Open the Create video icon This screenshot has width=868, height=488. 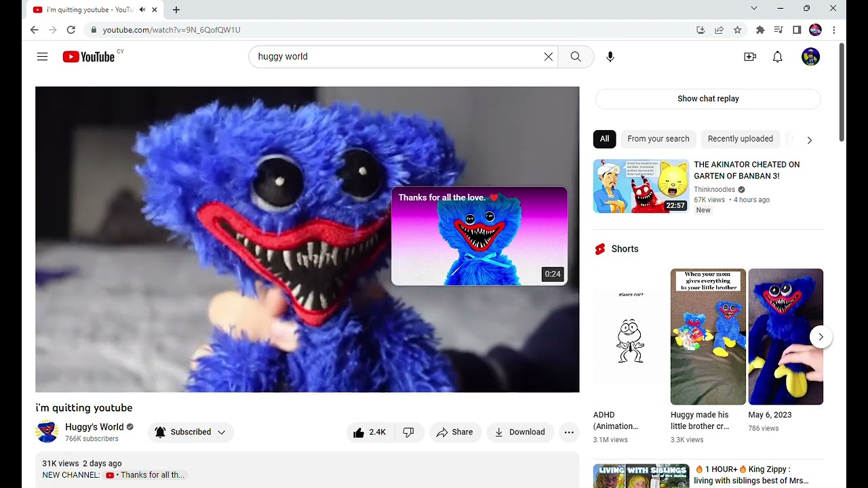click(750, 57)
